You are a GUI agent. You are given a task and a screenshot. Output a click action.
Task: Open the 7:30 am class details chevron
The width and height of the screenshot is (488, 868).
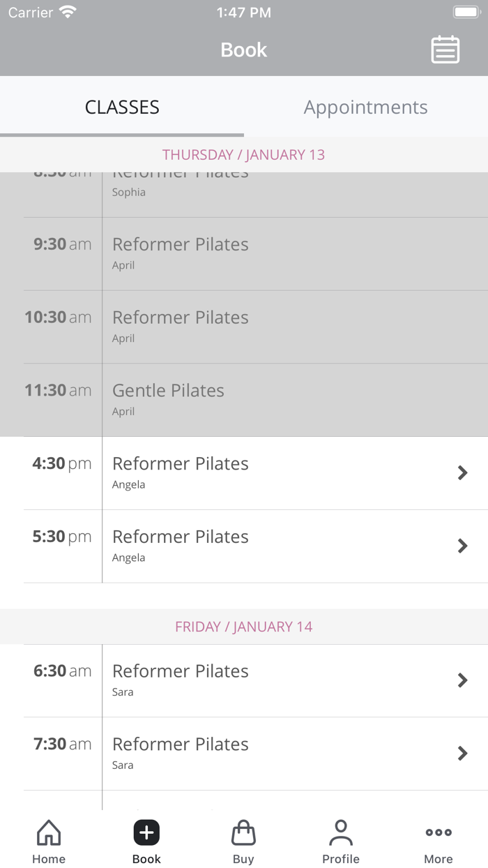point(462,753)
